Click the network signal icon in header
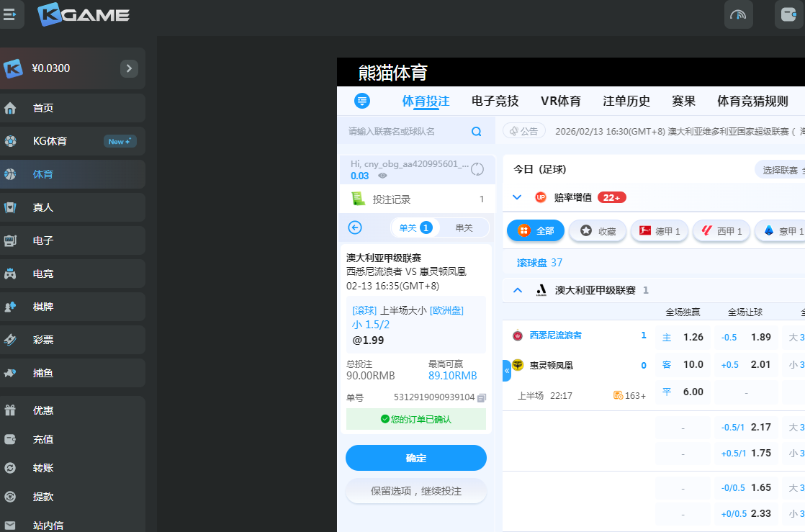This screenshot has width=805, height=532. 738,14
